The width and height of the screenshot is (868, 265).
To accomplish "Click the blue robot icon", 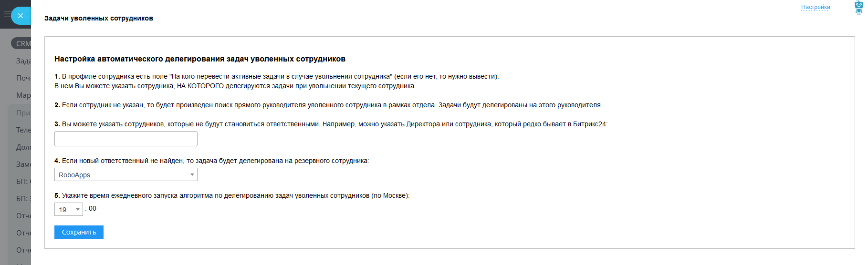I will coord(858,8).
